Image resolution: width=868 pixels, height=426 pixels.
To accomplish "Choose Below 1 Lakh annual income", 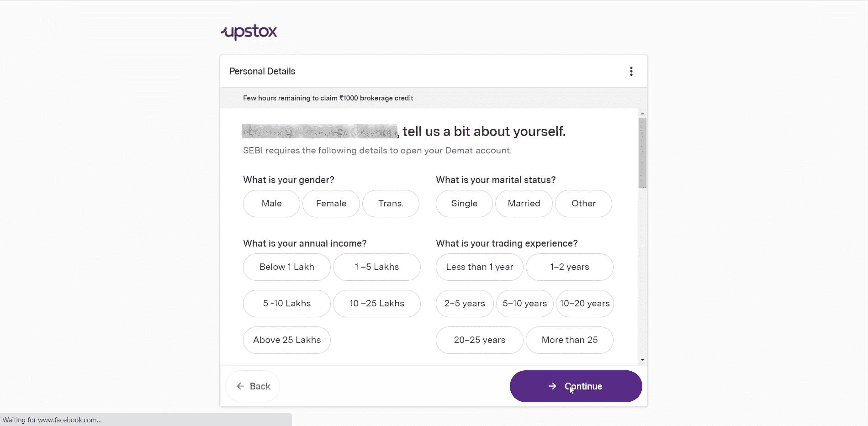I will coord(286,267).
